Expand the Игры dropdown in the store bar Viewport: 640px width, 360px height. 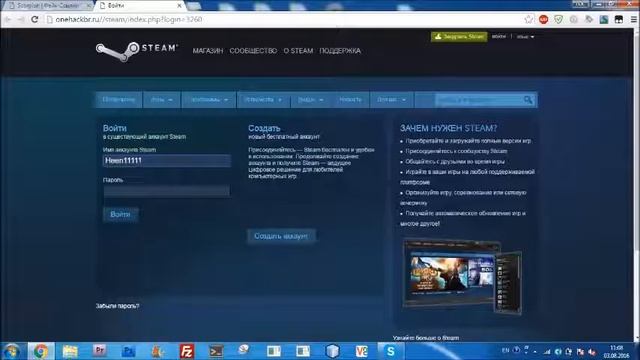click(162, 100)
